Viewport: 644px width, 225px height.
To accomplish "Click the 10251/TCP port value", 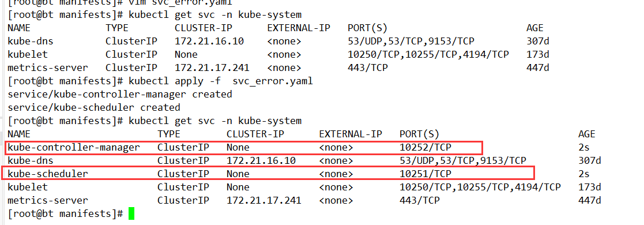I will point(425,174).
